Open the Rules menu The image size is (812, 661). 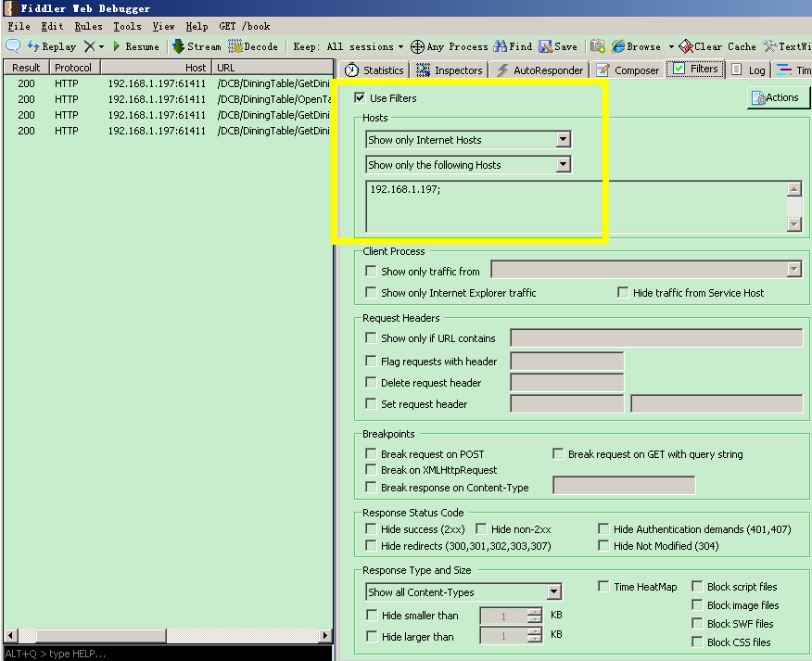(x=89, y=26)
